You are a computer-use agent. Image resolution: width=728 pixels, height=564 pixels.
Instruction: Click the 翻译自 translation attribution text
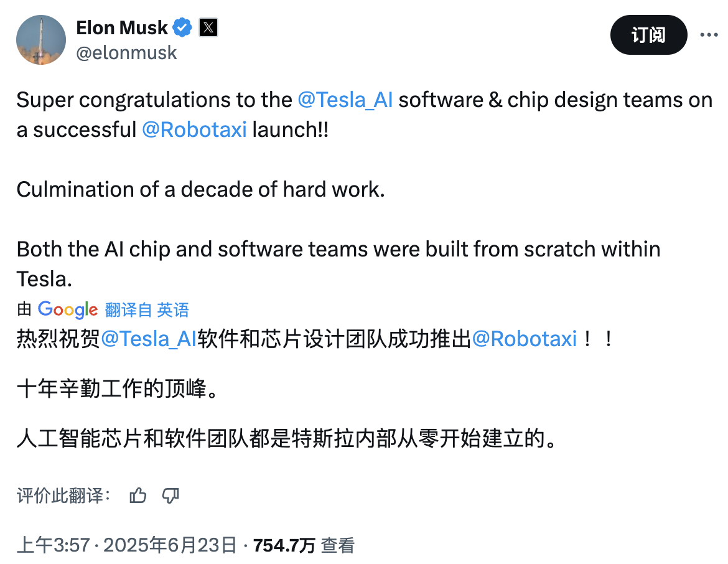click(128, 309)
